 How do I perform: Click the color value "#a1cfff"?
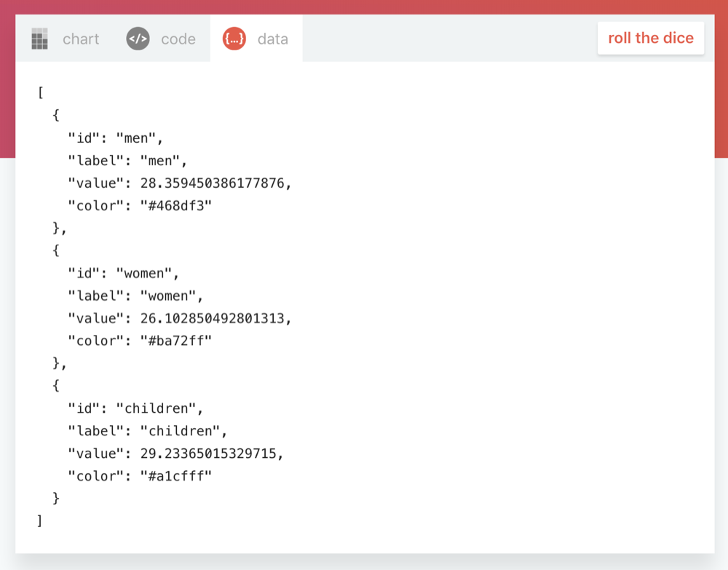(176, 476)
